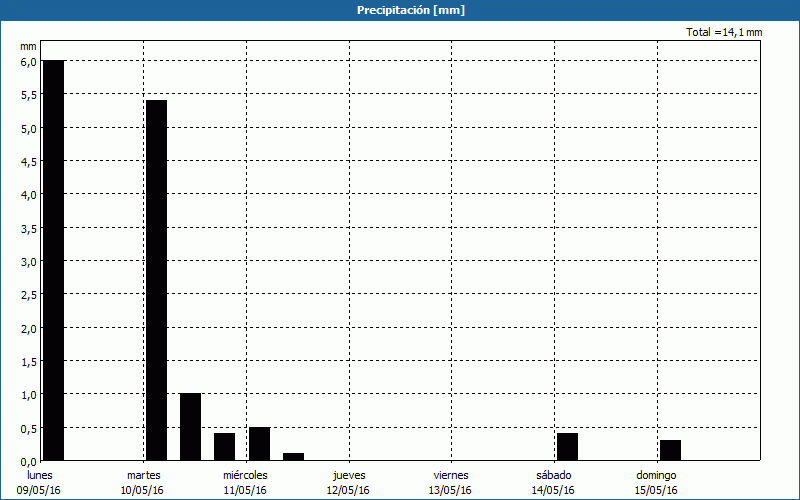Image resolution: width=800 pixels, height=500 pixels.
Task: Click the martes day label
Action: (x=143, y=475)
